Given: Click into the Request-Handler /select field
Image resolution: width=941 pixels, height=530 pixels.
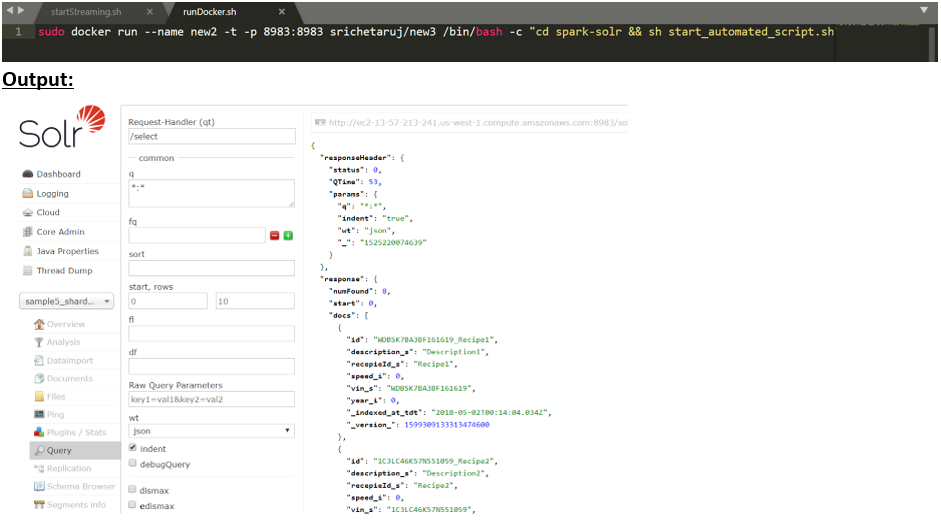Looking at the screenshot, I should coord(211,137).
